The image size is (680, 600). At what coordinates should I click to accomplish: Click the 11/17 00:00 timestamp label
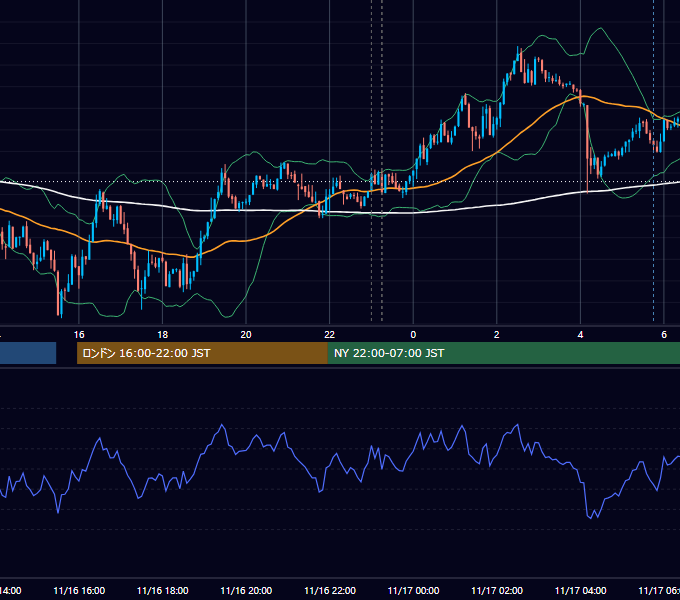coord(413,590)
